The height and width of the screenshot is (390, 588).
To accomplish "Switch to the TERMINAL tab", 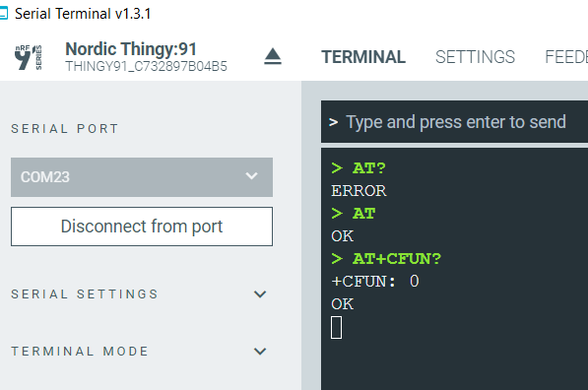I will pos(363,57).
